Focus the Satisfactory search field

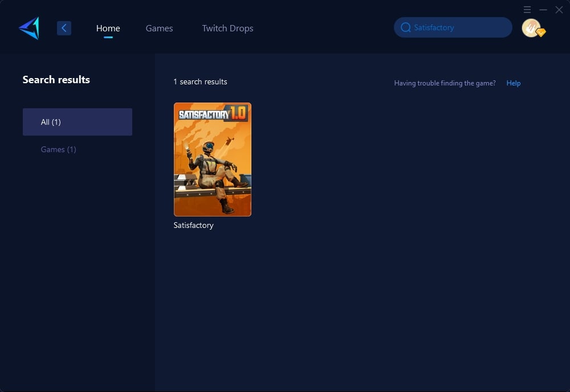tap(453, 27)
